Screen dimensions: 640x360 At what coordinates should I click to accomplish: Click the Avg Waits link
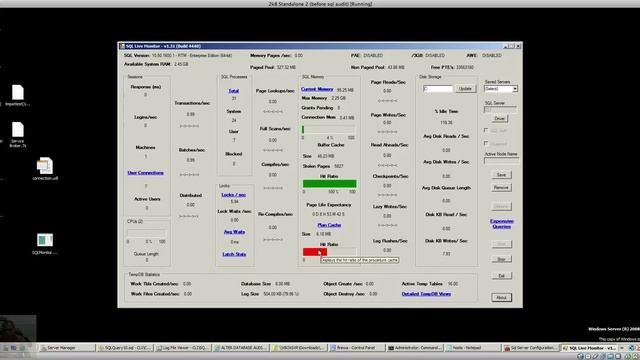point(234,232)
